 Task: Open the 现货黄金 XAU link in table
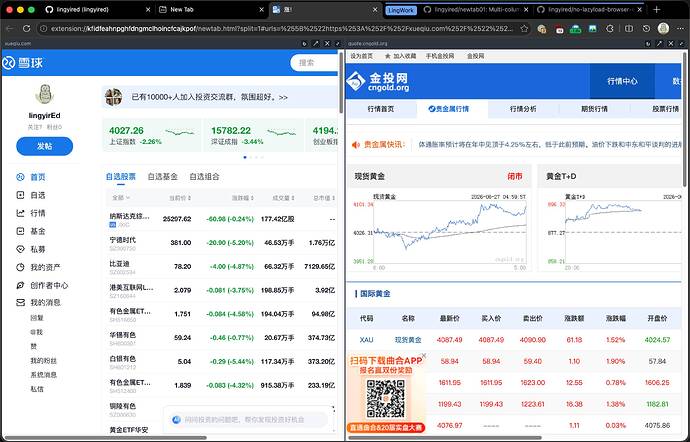pyautogui.click(x=408, y=340)
